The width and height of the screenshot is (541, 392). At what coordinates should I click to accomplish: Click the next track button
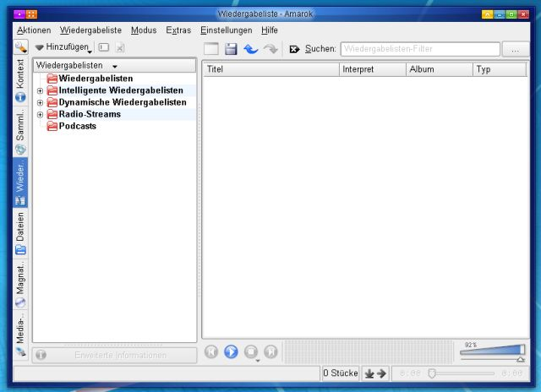pyautogui.click(x=270, y=352)
